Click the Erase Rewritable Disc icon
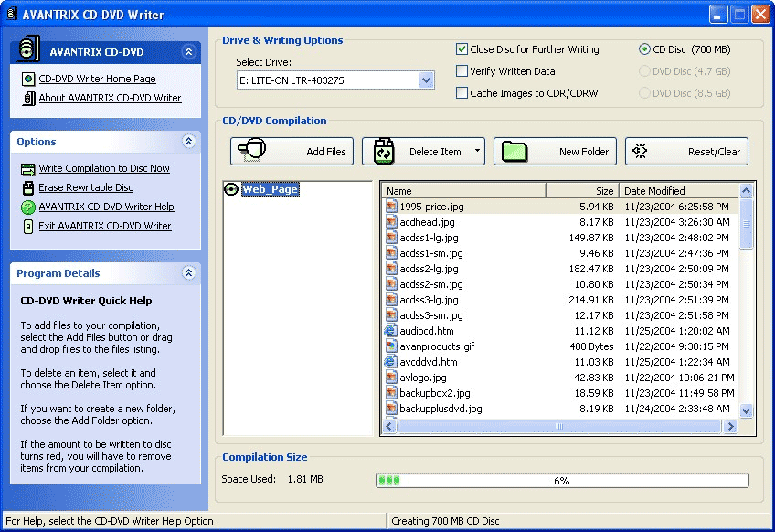 (28, 188)
